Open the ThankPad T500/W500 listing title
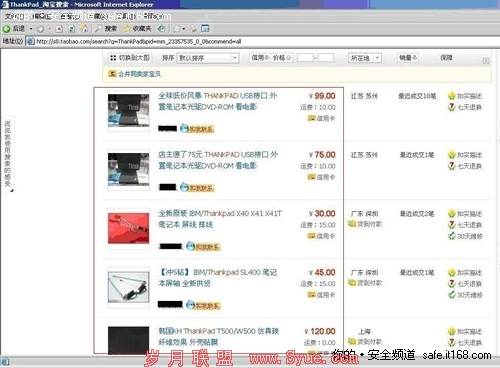This screenshot has width=500, height=368. [219, 337]
